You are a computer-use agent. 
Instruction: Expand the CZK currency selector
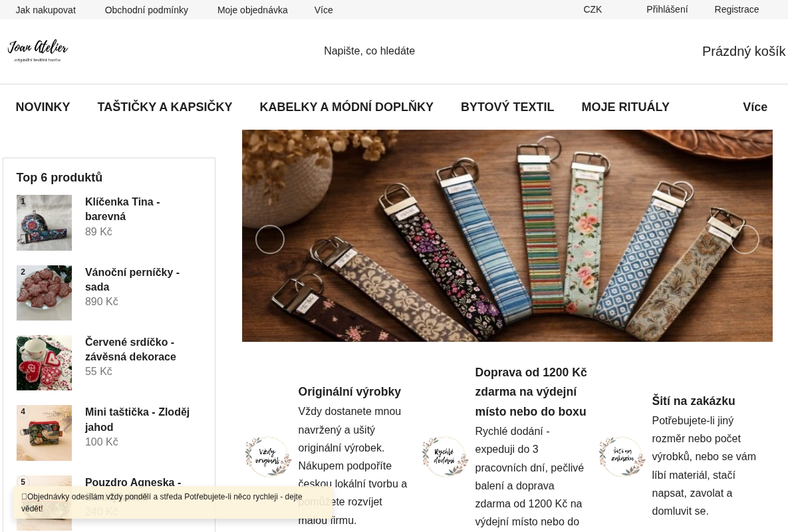[x=593, y=10]
